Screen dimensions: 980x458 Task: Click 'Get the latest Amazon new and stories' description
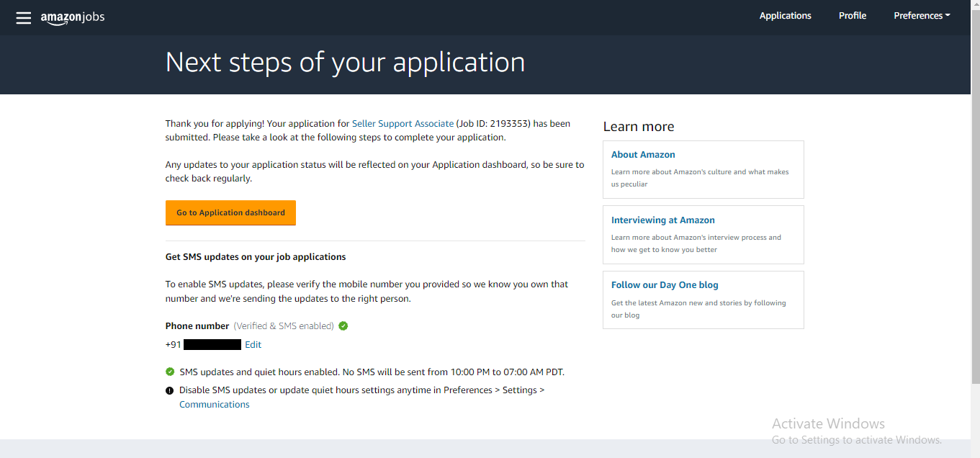click(698, 309)
